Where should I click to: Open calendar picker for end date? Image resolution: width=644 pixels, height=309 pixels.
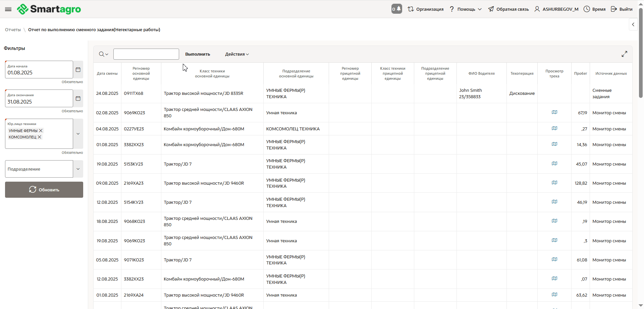pos(78,99)
